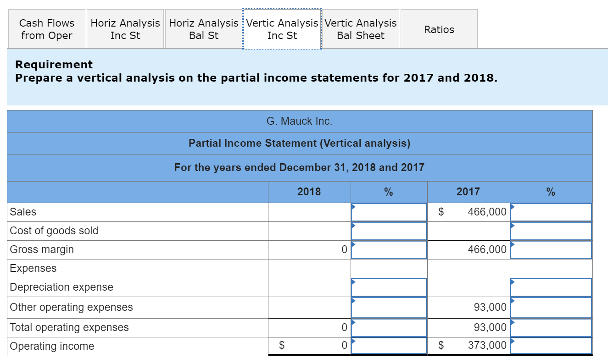The image size is (608, 364).
Task: Click the 2017 Cost of goods sold amount cell
Action: tap(469, 231)
